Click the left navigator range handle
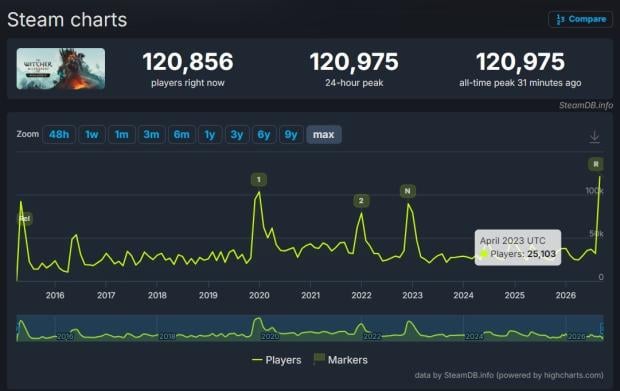The image size is (620, 391). coord(17,328)
